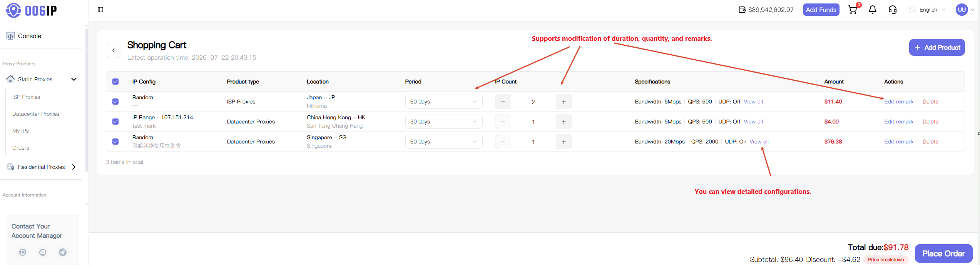Uncheck the Japan ISP Proxies row checkbox

point(115,102)
